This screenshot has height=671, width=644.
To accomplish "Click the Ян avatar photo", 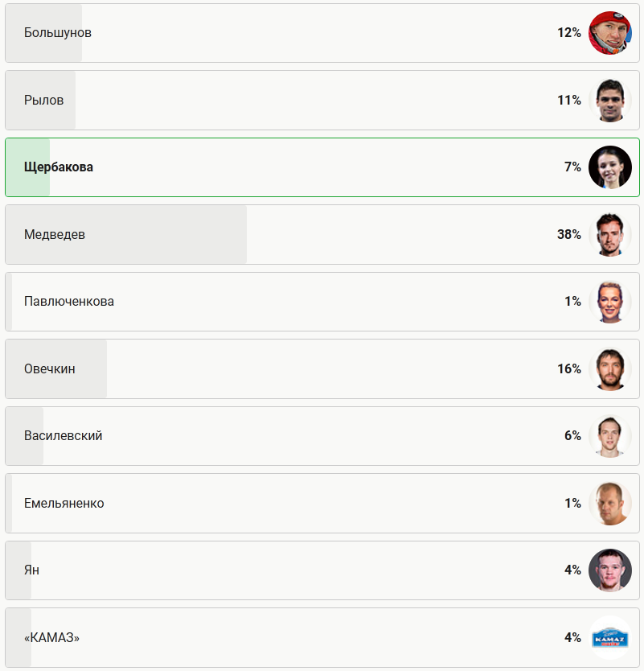I will [x=610, y=570].
